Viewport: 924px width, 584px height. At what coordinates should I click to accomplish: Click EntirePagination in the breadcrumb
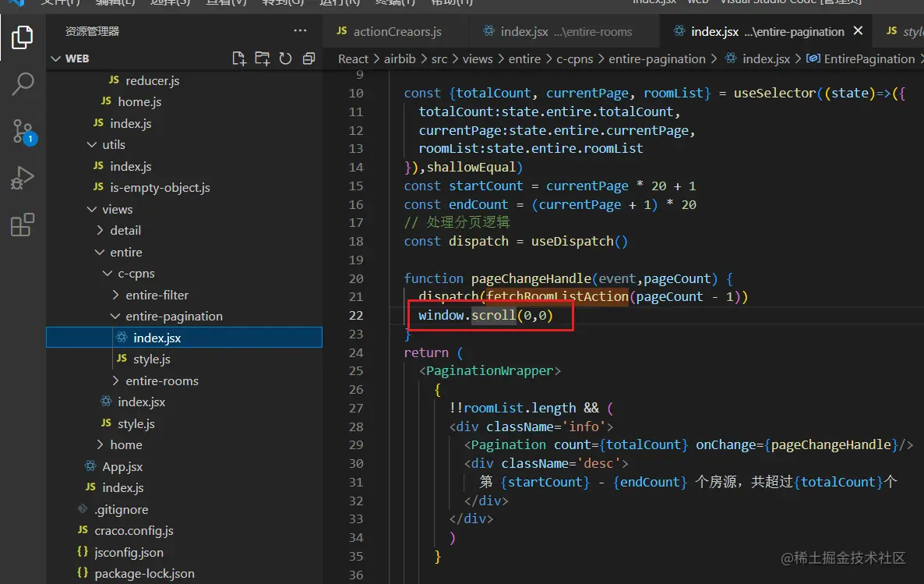[x=869, y=58]
